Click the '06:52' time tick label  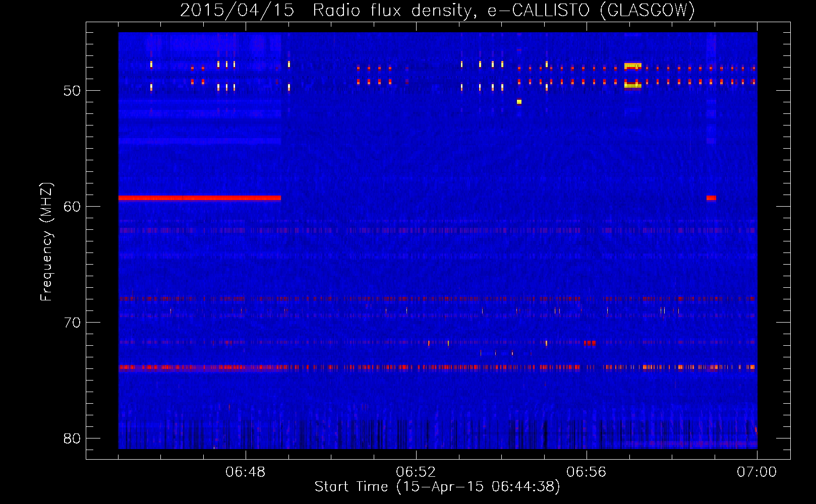tap(416, 472)
